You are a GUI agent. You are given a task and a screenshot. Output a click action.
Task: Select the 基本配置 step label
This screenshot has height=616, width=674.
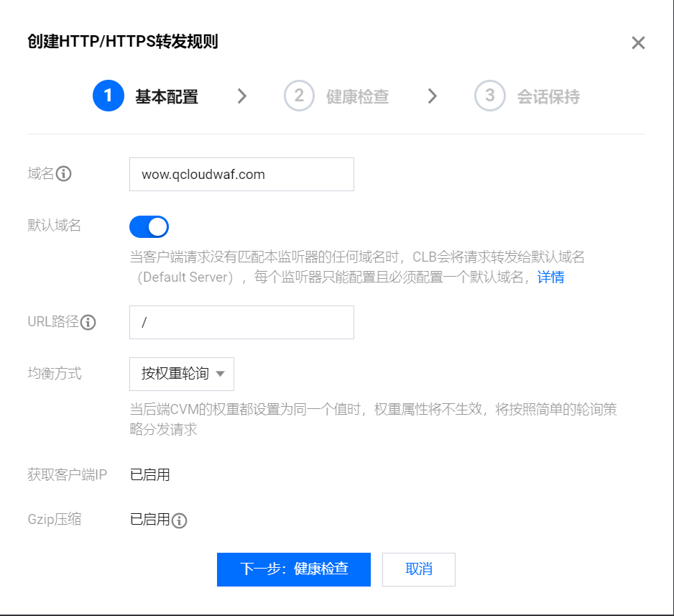[x=167, y=97]
